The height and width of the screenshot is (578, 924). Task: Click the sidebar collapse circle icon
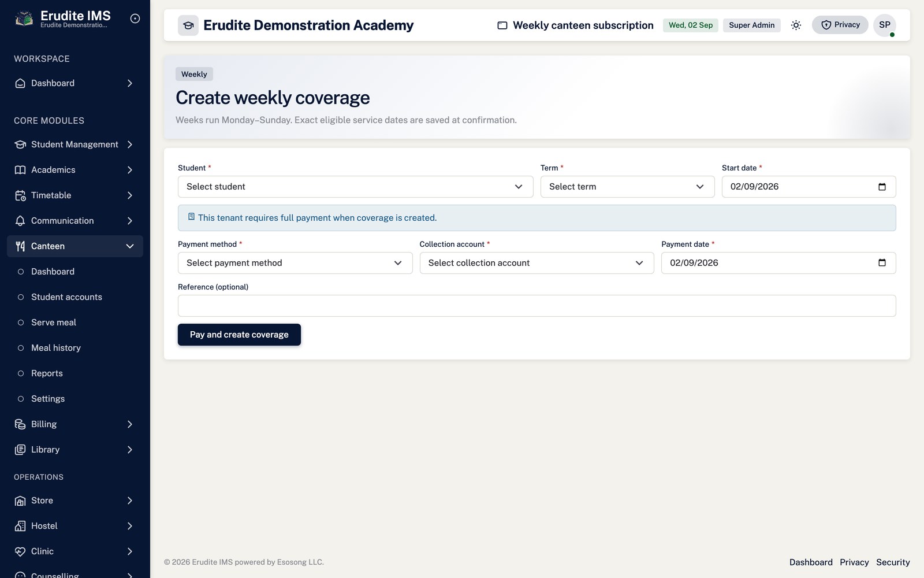point(135,18)
